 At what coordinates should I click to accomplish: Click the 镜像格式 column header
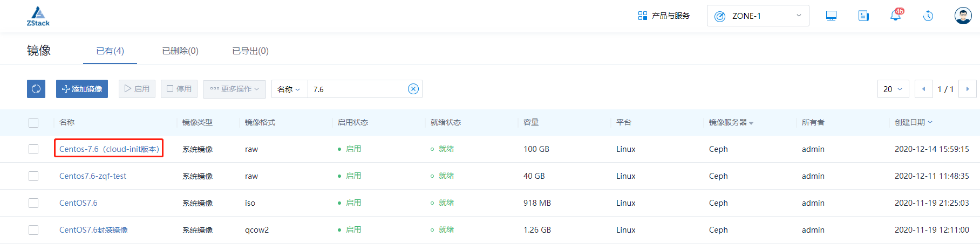260,122
